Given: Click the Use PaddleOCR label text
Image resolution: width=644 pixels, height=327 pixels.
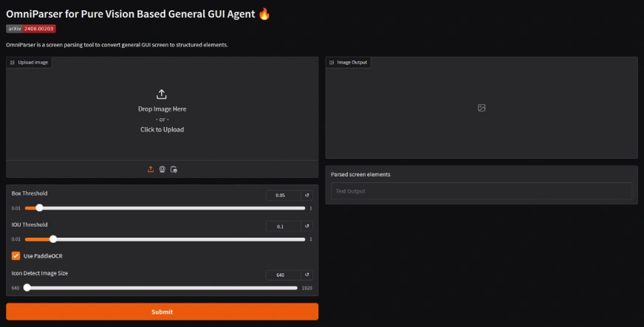Looking at the screenshot, I should click(43, 255).
